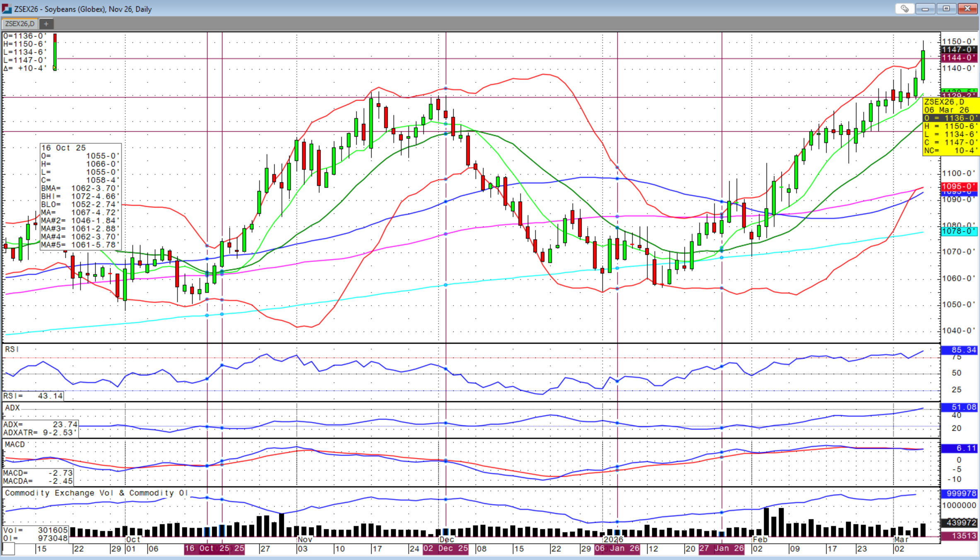Click the yellow arrow marker on range bar
The height and width of the screenshot is (560, 980).
coord(54,68)
